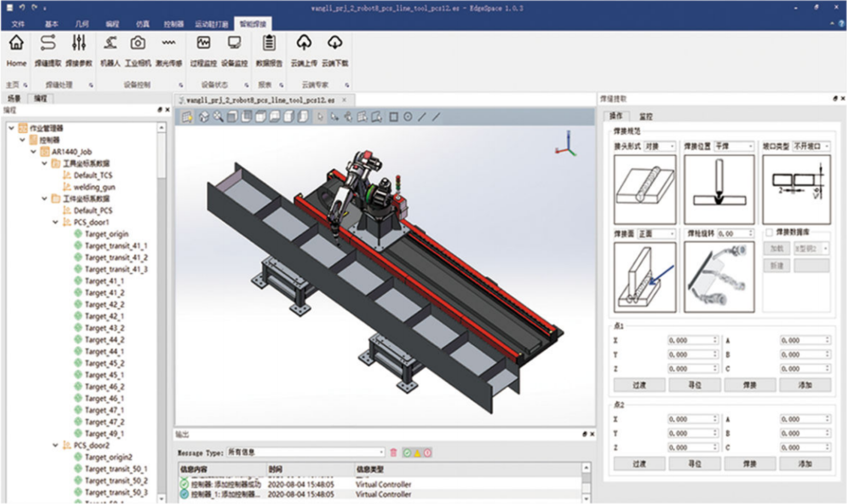Click the 寻位 button under 点1
The image size is (847, 504).
(x=694, y=385)
